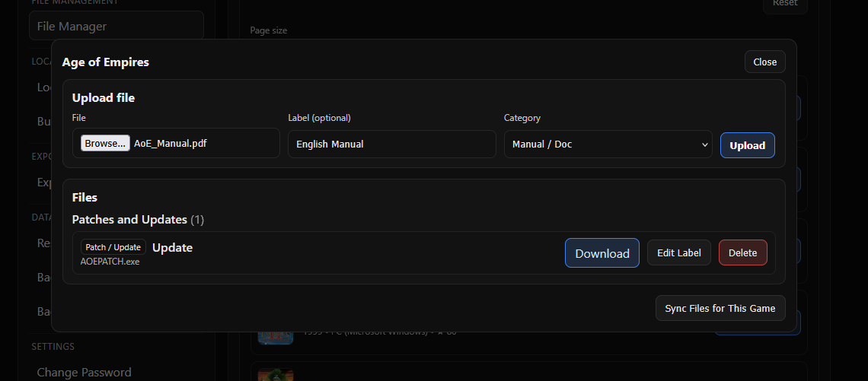The width and height of the screenshot is (868, 381).
Task: Click the Patch / Update category tag
Action: pyautogui.click(x=113, y=247)
